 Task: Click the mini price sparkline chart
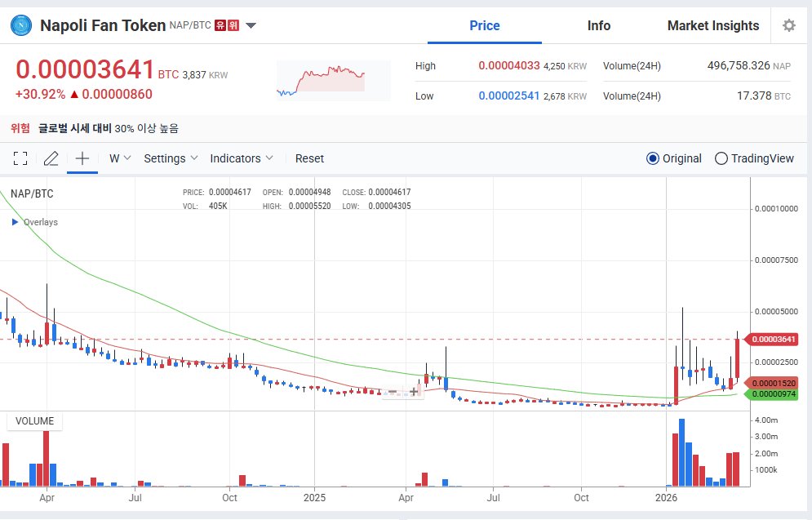334,81
